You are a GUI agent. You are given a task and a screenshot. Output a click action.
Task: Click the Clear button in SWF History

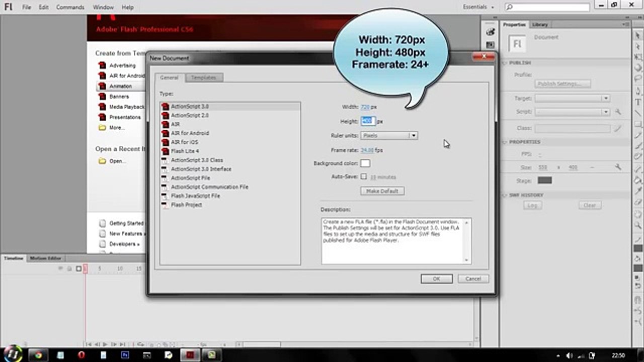pos(590,205)
